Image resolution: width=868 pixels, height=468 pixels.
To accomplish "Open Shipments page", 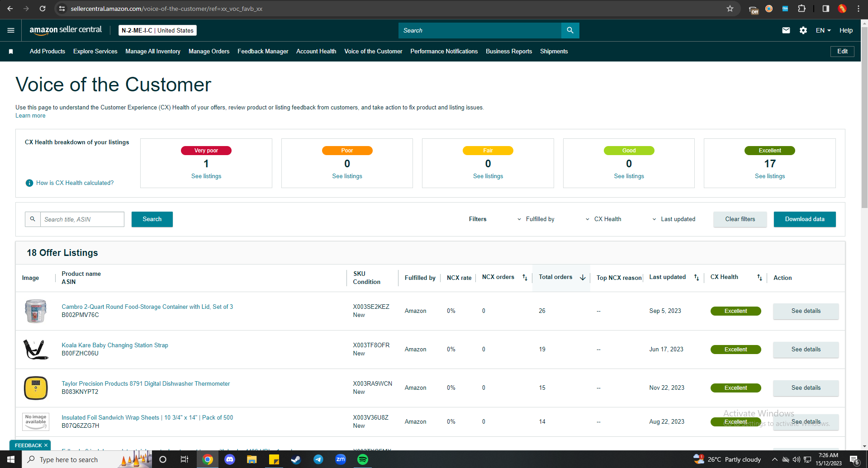I will (x=554, y=52).
